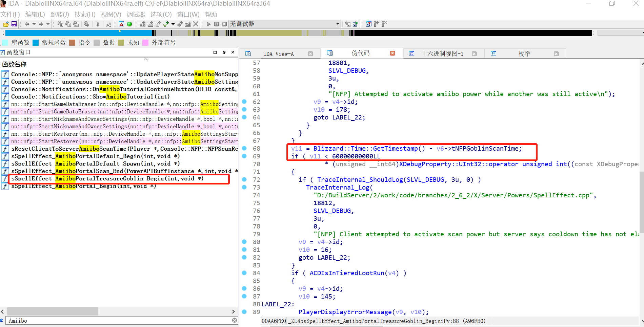Float the 函数窗口 panel with its restore button
Viewport: 644px width, 327px height.
click(224, 52)
